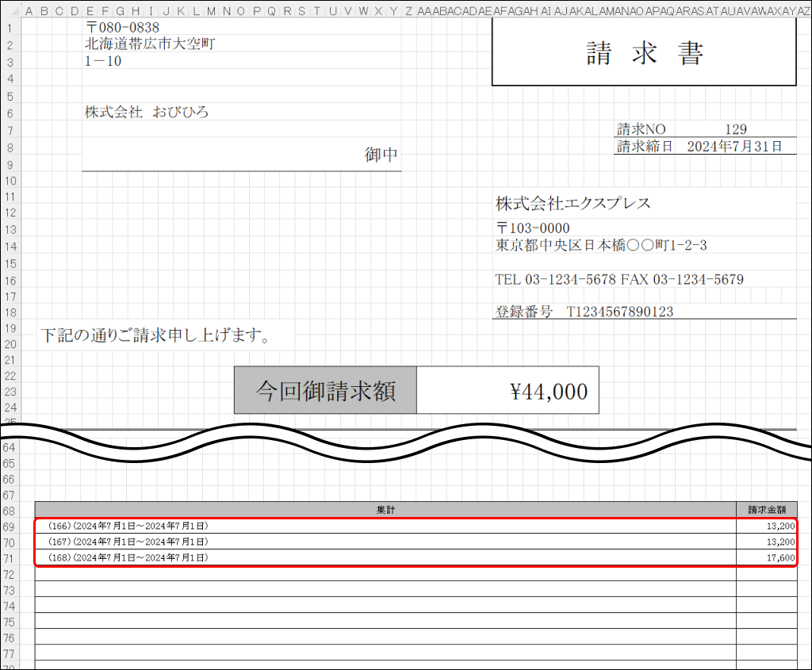Select column header Z
The image size is (812, 670).
point(408,11)
